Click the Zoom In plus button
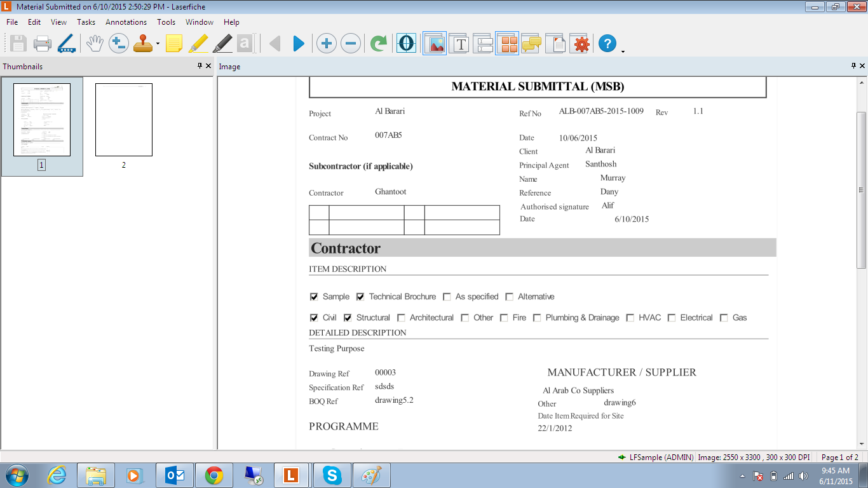This screenshot has width=868, height=488. point(326,43)
